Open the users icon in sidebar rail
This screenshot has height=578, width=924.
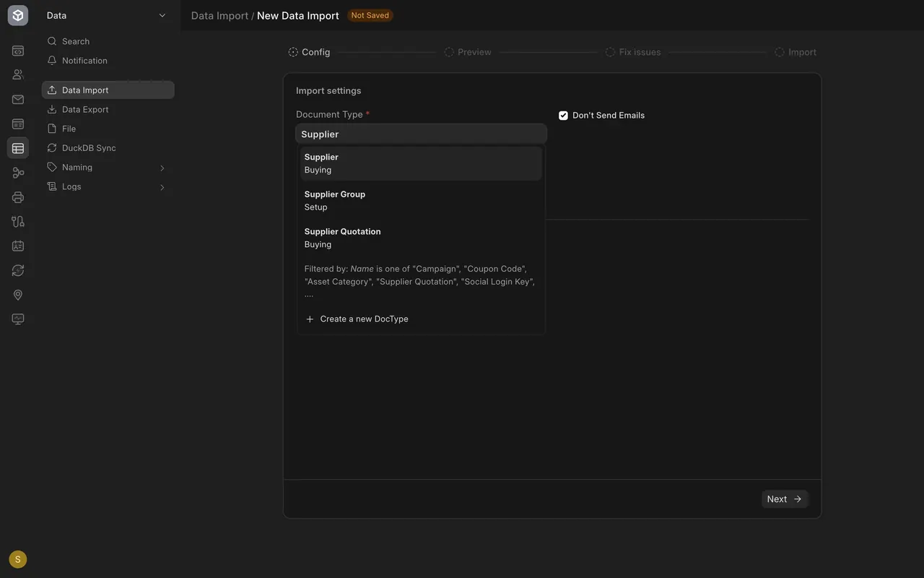click(18, 74)
